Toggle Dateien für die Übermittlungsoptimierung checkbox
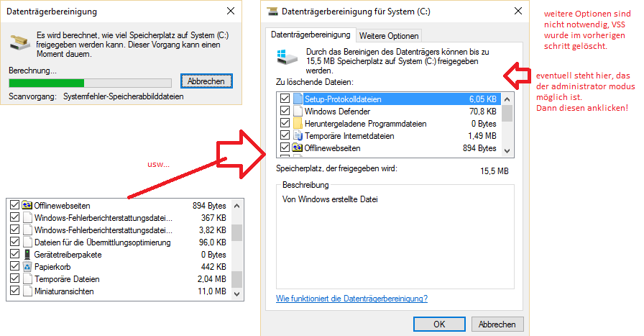This screenshot has height=336, width=644. tap(15, 241)
